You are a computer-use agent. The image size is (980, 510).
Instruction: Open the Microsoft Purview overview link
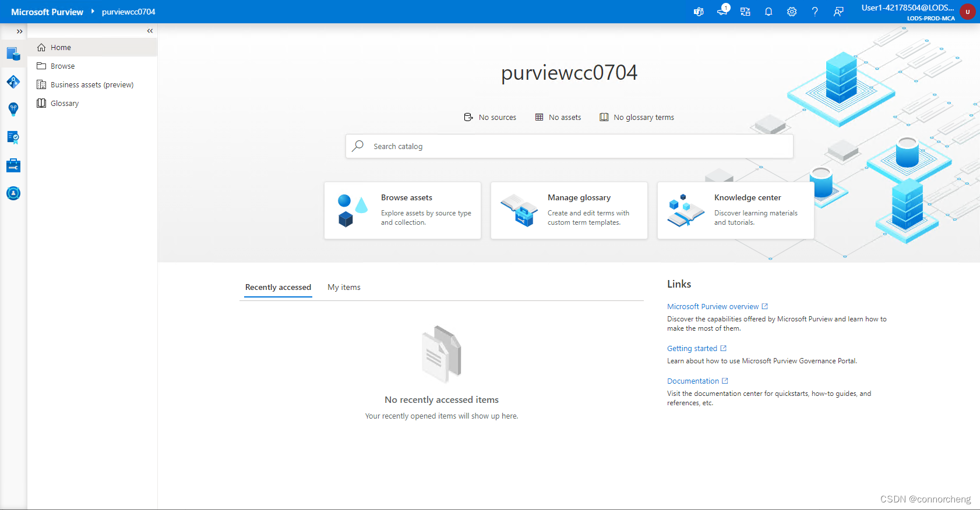click(x=713, y=306)
